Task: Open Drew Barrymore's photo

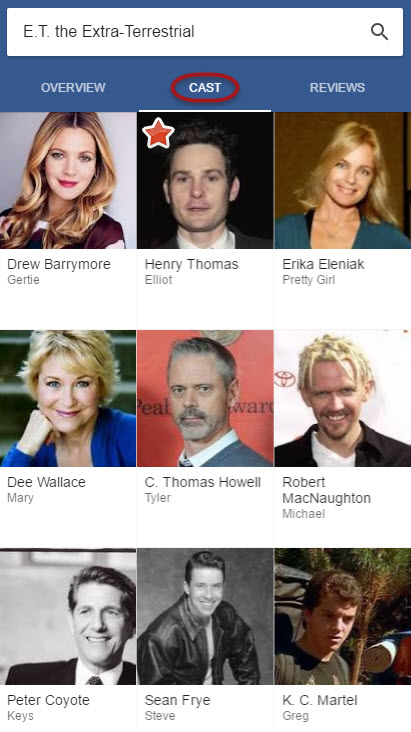Action: (68, 180)
